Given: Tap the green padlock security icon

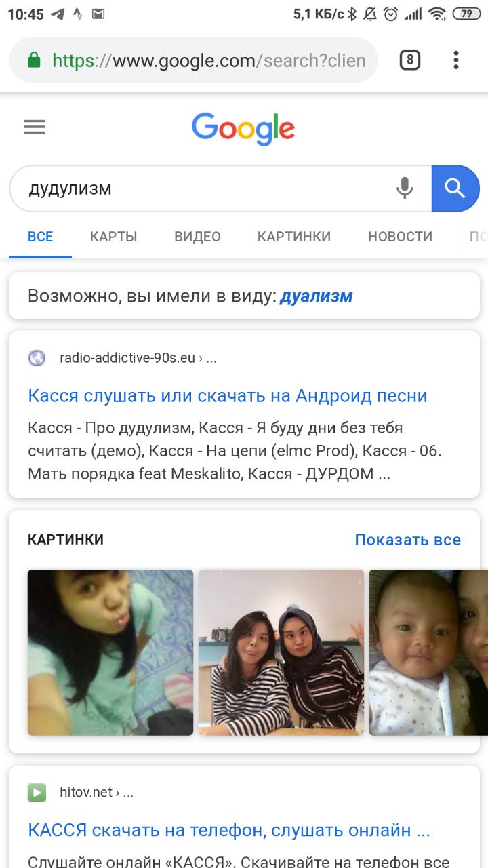Looking at the screenshot, I should click(34, 60).
